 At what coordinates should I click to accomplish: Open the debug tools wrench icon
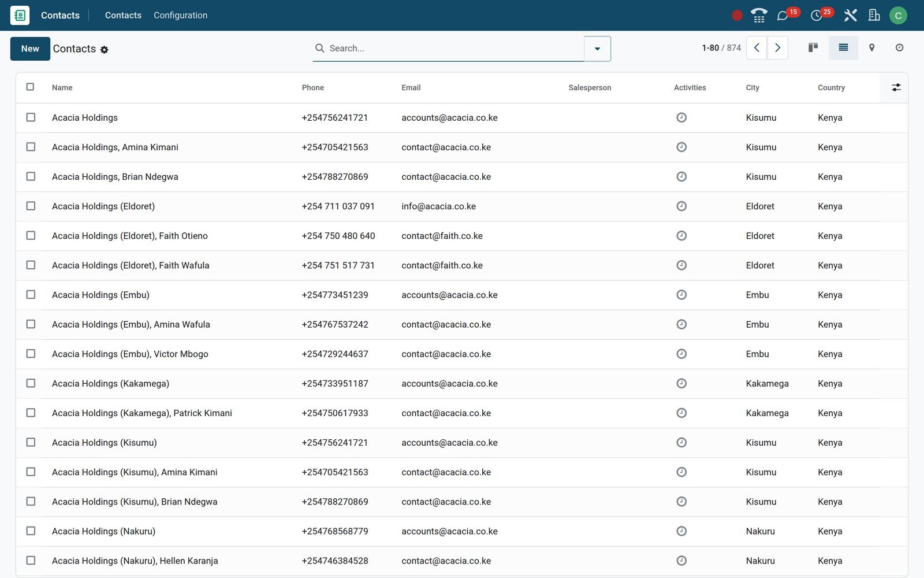(x=850, y=16)
